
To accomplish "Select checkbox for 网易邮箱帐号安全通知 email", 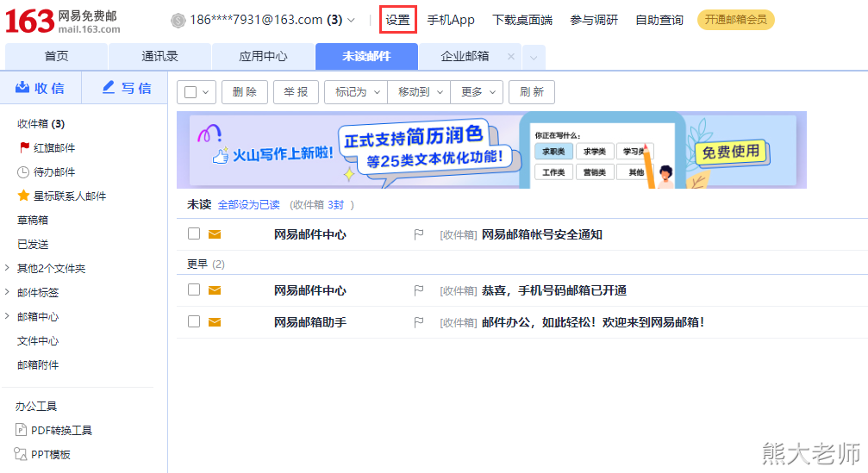I will tap(194, 233).
